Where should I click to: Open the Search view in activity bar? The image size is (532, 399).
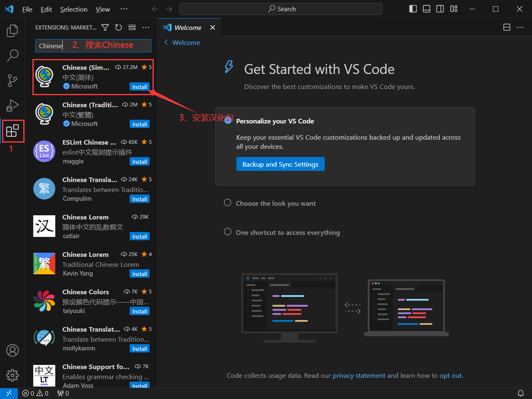12,55
